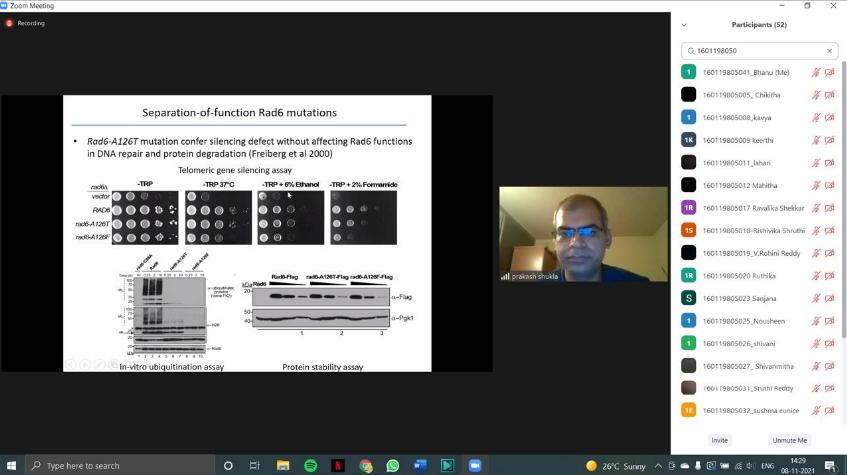Click muted mic icon for 160119805041_Bhanu
This screenshot has height=475, width=847.
tap(816, 72)
